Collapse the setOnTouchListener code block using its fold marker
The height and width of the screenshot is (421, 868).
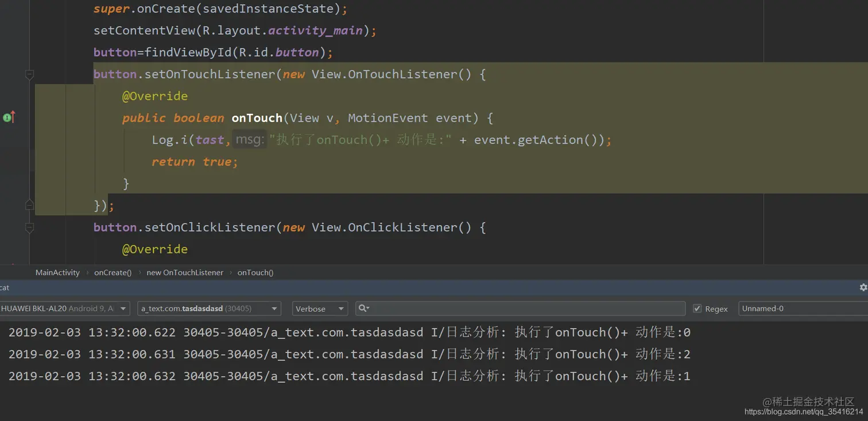click(x=29, y=74)
